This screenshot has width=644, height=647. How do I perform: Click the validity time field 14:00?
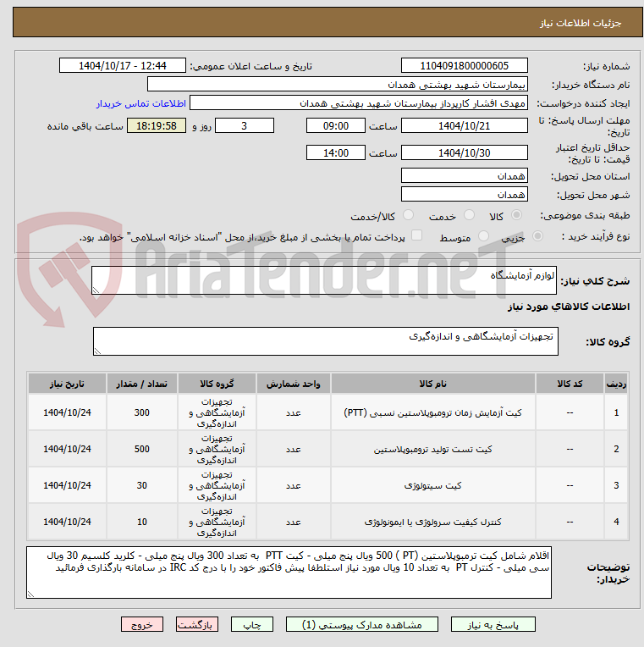(x=336, y=152)
